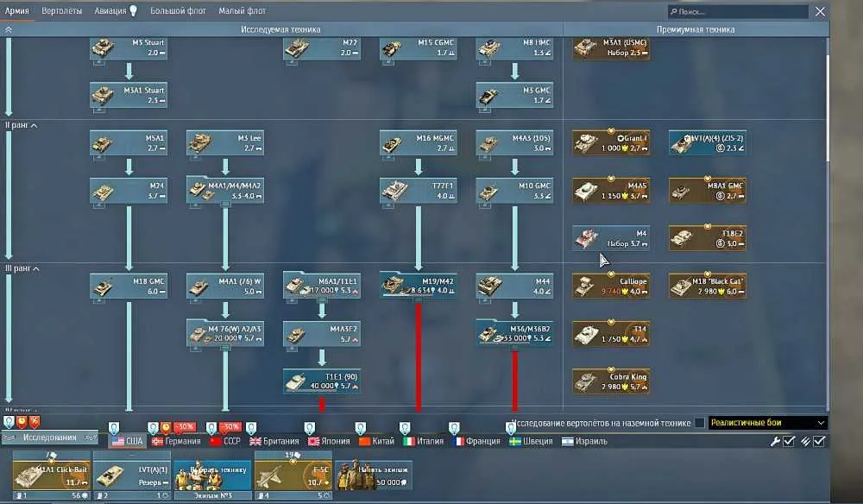Switch to the Вертолёты tab
Screen dimensions: 863x504
pyautogui.click(x=61, y=11)
